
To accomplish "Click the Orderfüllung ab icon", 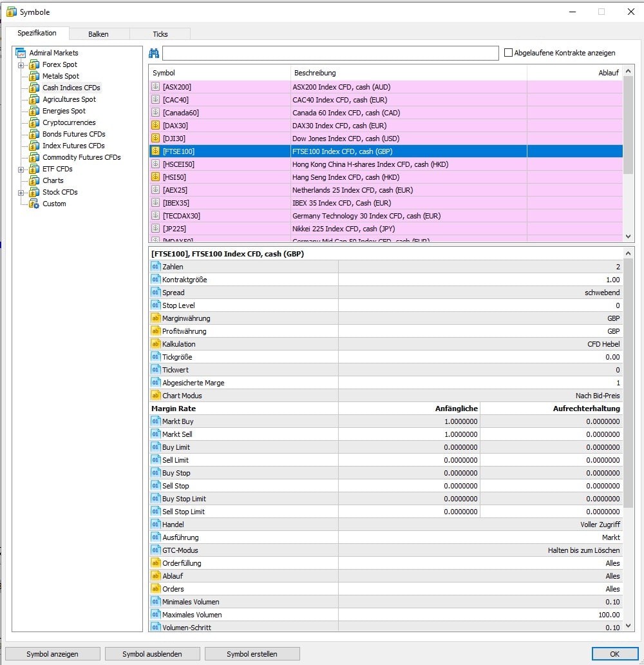I will coord(156,563).
